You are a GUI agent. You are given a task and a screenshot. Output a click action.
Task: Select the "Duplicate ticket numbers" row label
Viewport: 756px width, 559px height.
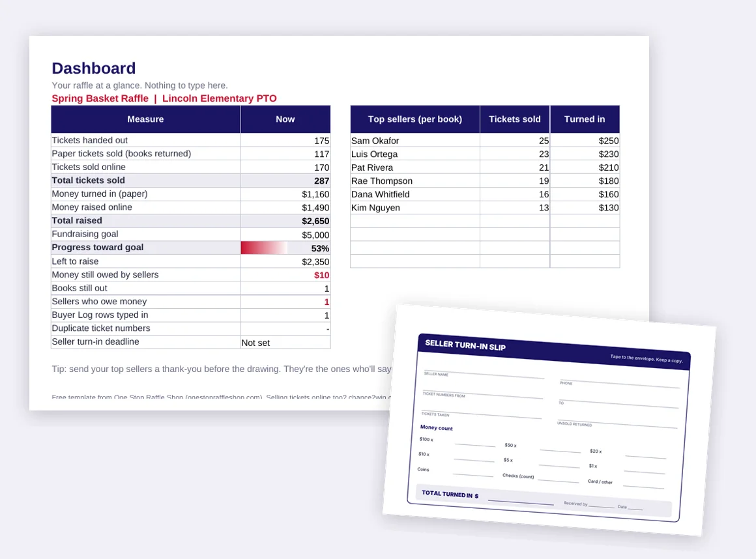[x=101, y=328]
